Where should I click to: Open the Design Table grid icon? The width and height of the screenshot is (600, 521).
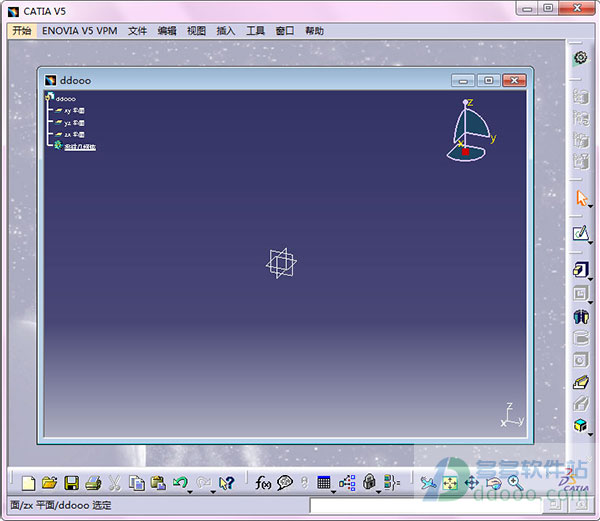pos(324,482)
